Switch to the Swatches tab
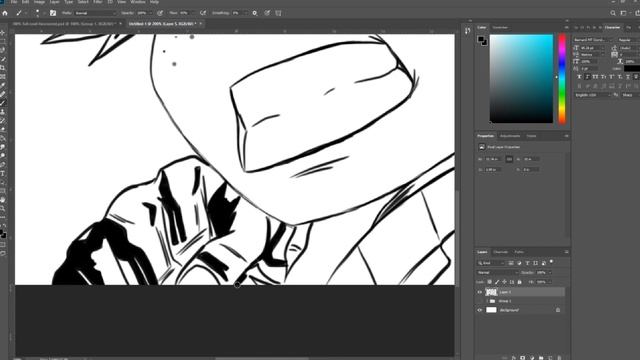Image resolution: width=640 pixels, height=360 pixels. pos(500,27)
